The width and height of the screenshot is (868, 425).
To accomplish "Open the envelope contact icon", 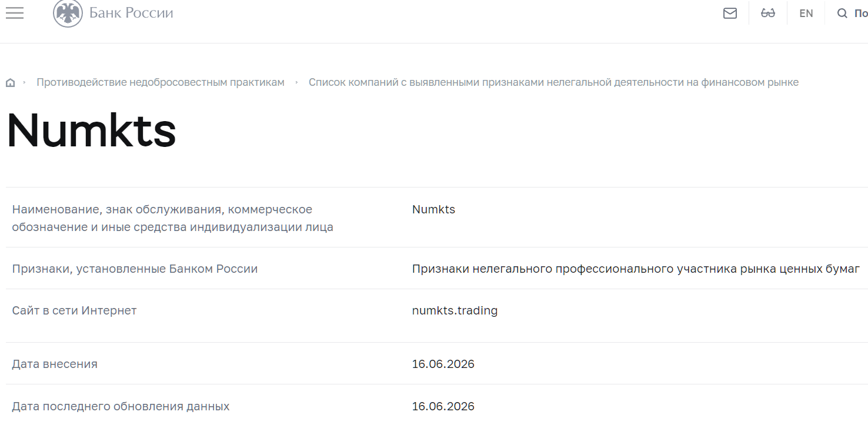I will tap(730, 13).
